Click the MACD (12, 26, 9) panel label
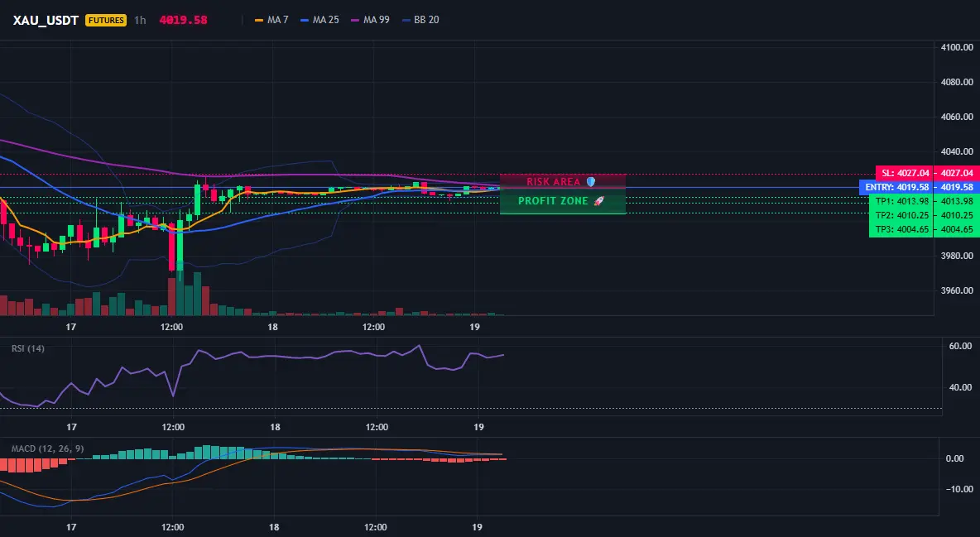 47,448
